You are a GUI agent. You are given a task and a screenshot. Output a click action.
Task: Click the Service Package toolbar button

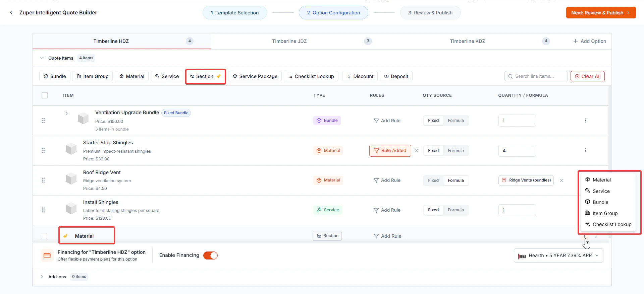(255, 76)
